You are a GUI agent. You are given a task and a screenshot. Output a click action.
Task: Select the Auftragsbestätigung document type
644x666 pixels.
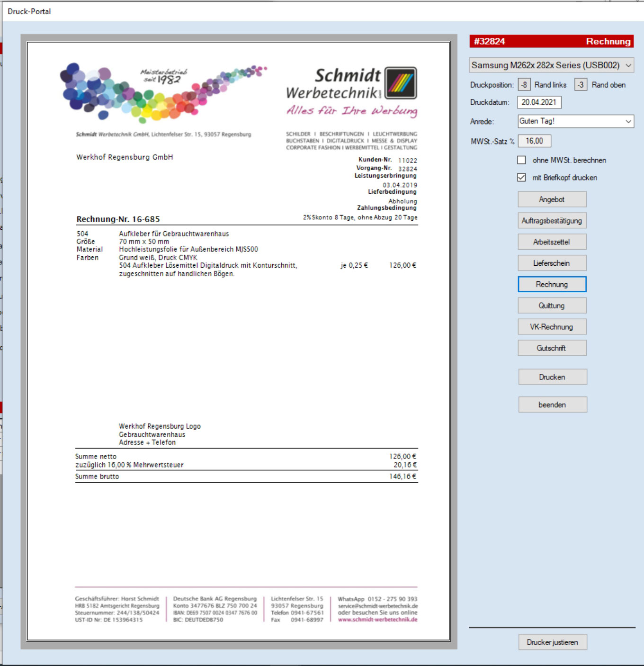click(552, 221)
